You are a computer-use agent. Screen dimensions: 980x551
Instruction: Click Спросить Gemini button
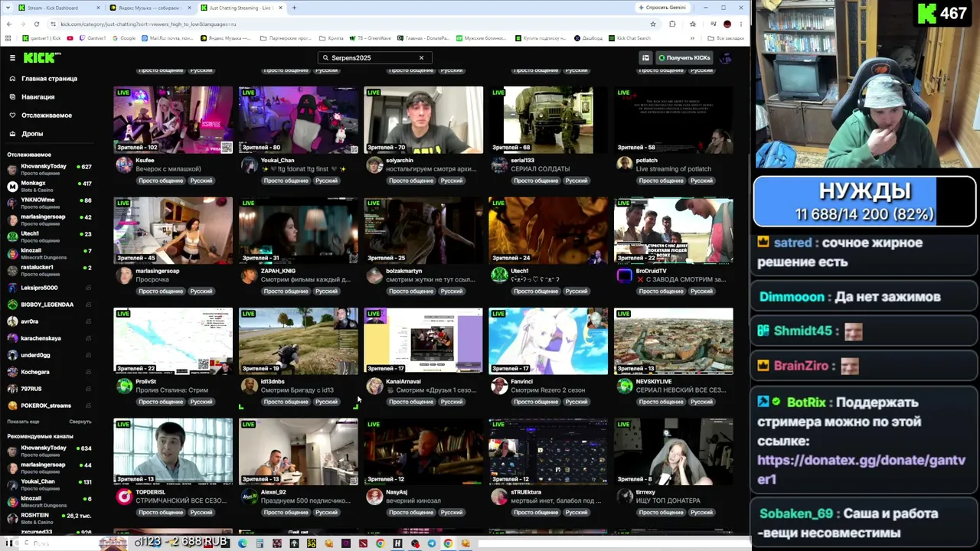662,8
